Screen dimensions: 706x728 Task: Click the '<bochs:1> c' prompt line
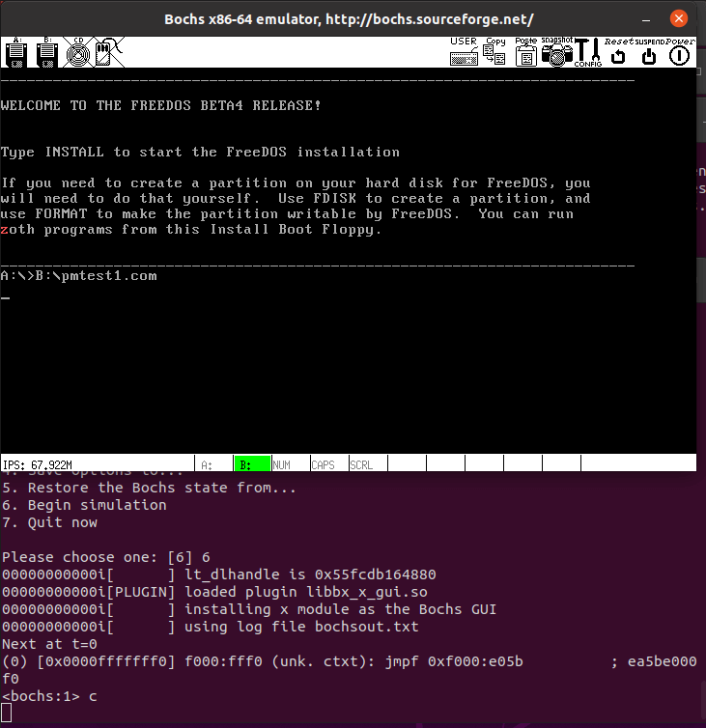pos(49,696)
